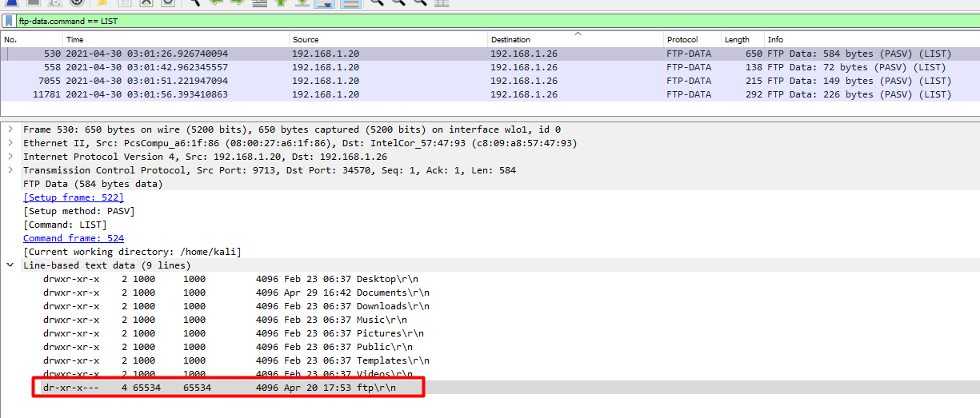Collapse the Line-based text data section
The height and width of the screenshot is (418, 980).
tap(10, 265)
